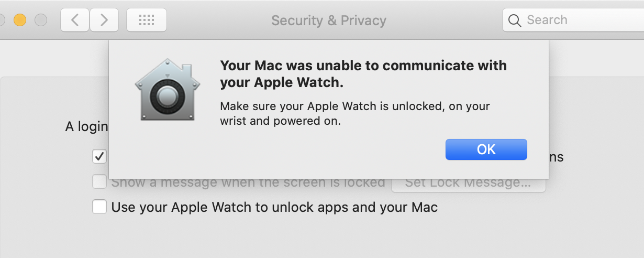Go forward using the right arrow button

tap(104, 20)
